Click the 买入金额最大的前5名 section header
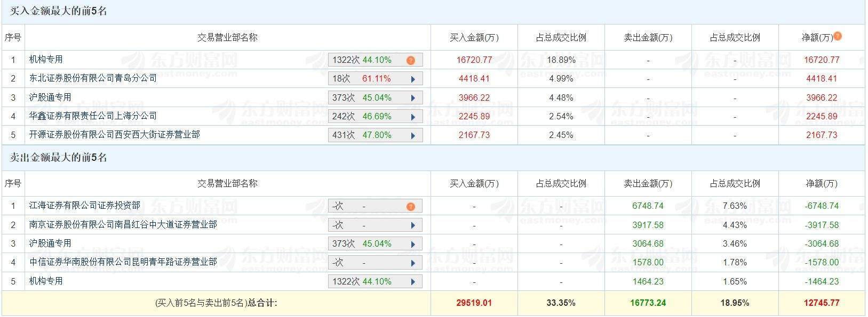 tap(58, 11)
